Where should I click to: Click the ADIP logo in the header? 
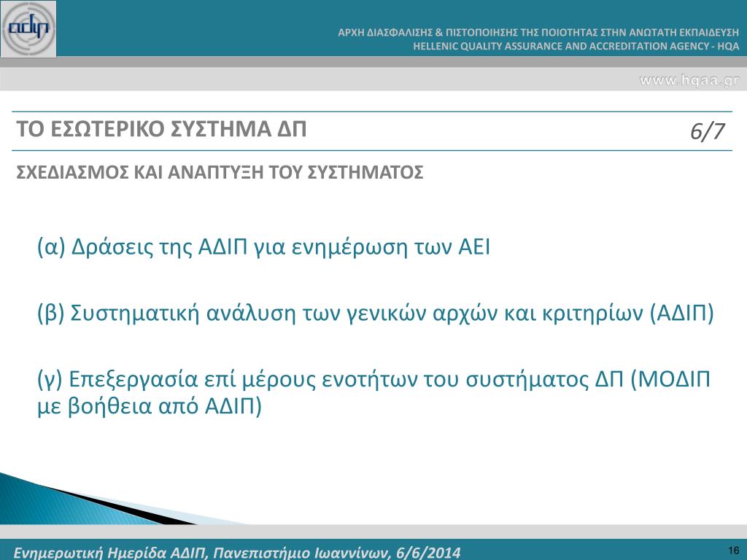(x=28, y=29)
